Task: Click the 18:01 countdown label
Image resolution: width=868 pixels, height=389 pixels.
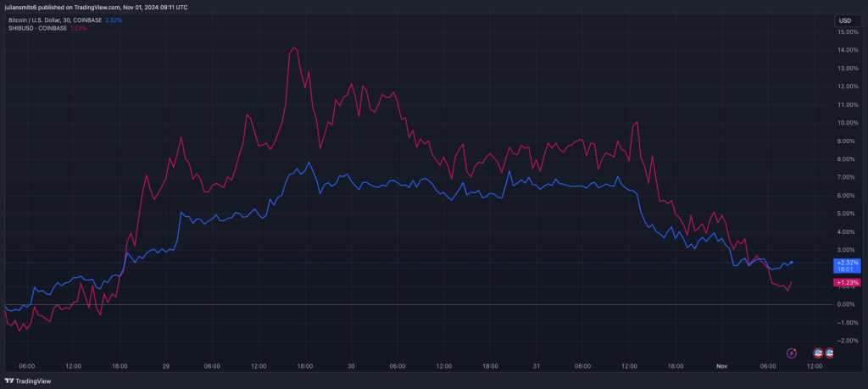Action: coord(847,270)
